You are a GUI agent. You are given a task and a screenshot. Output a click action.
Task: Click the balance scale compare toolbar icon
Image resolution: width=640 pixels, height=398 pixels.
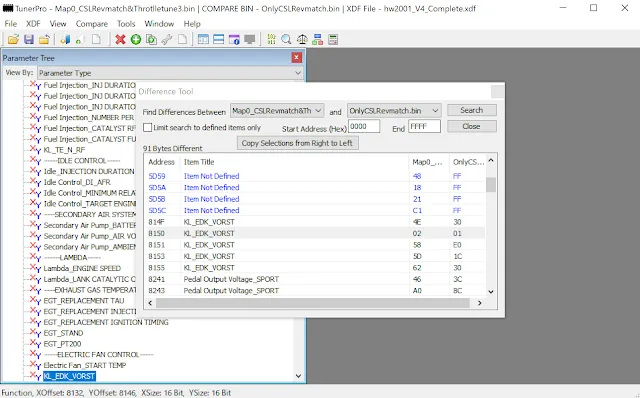(x=302, y=39)
